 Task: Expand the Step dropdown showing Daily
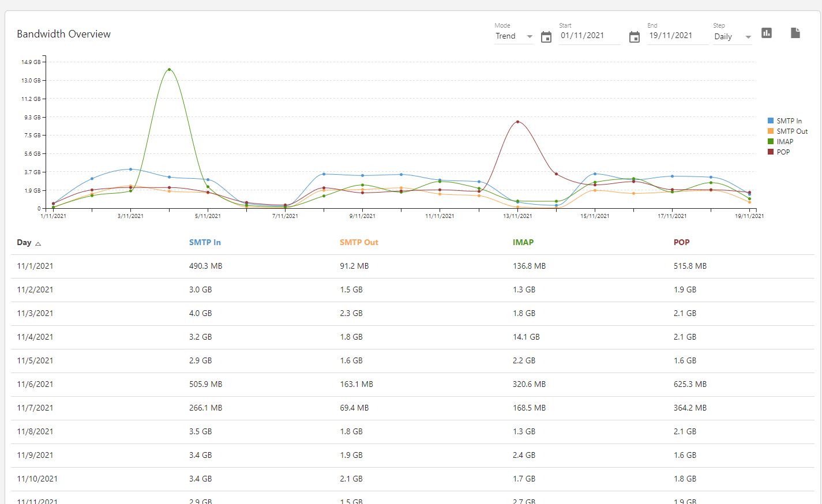(731, 37)
